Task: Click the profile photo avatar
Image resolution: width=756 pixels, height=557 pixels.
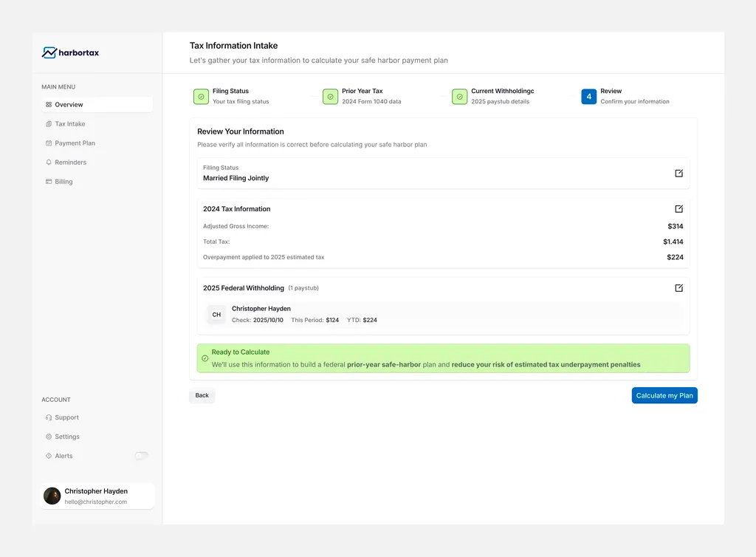Action: click(x=52, y=496)
